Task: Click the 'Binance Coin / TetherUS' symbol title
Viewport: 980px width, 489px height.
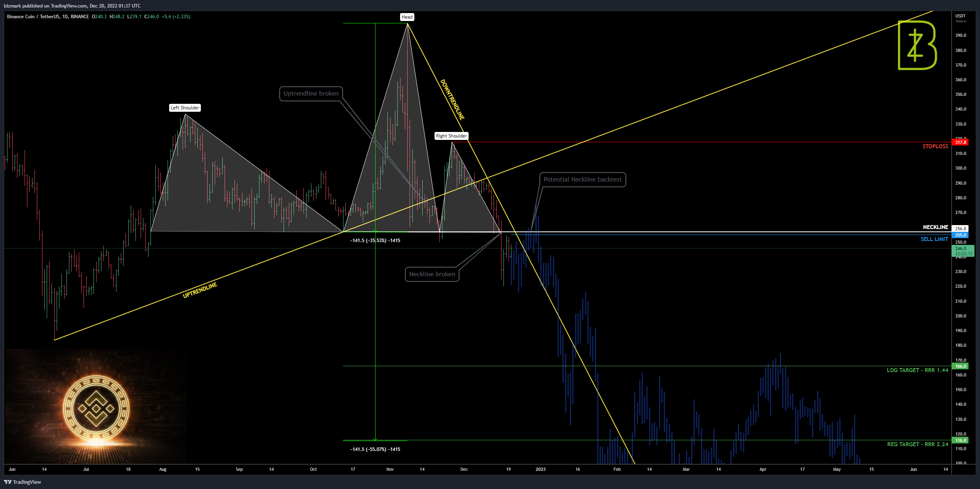Action: (x=48, y=17)
